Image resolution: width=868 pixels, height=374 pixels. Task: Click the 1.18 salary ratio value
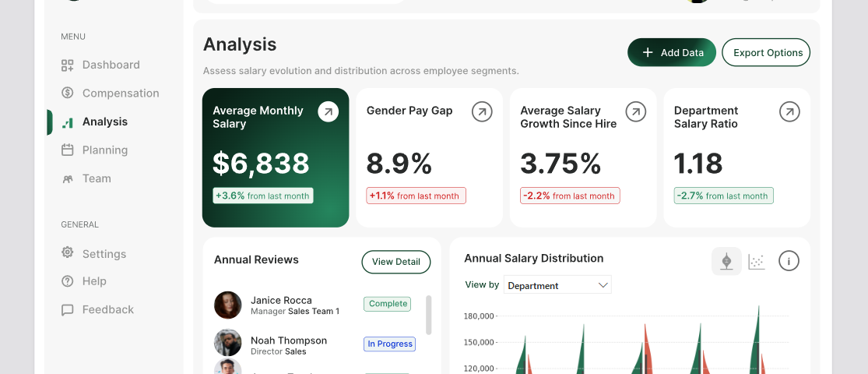[x=698, y=164]
